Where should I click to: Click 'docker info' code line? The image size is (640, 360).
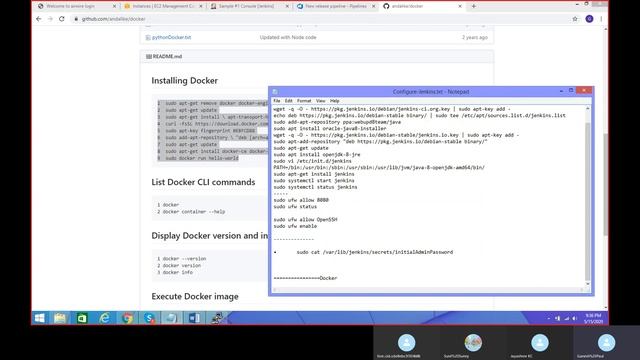click(178, 272)
